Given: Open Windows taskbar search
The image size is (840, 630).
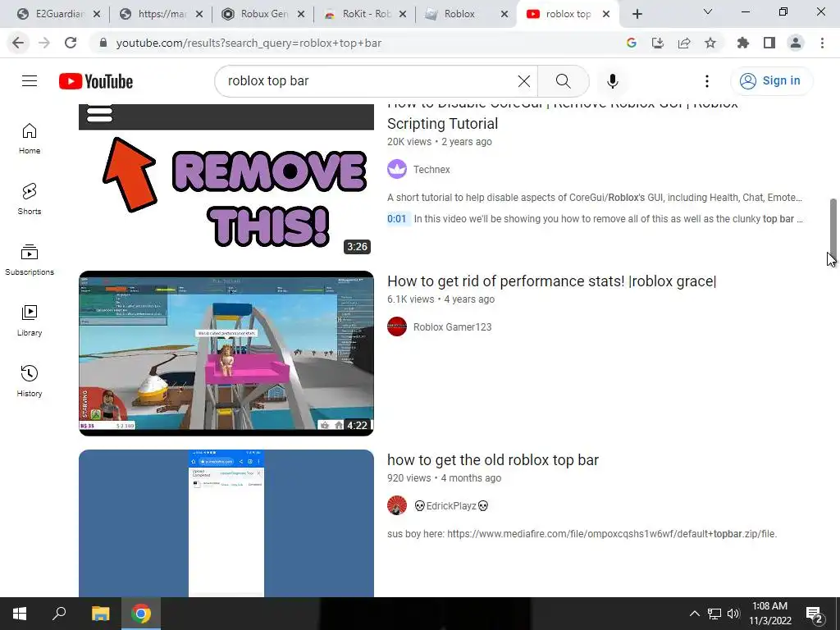Looking at the screenshot, I should (x=59, y=614).
